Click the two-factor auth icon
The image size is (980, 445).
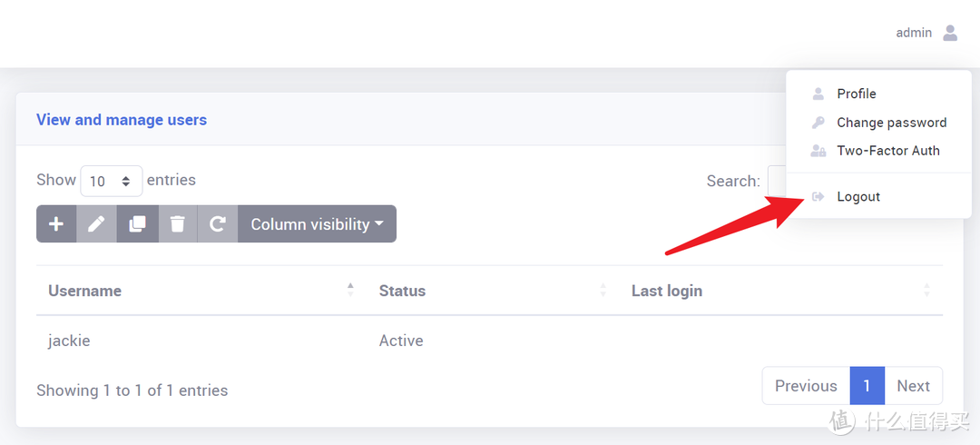(818, 151)
